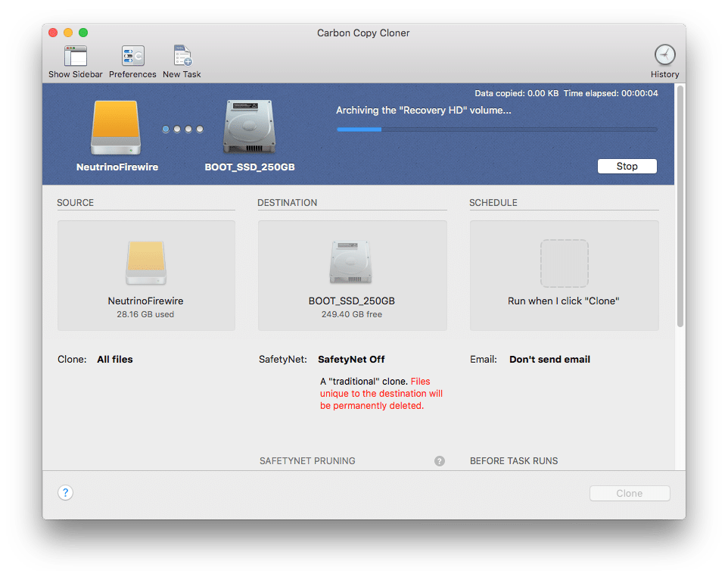
Task: Click the vertical scrollbar on the right
Action: coord(680,206)
